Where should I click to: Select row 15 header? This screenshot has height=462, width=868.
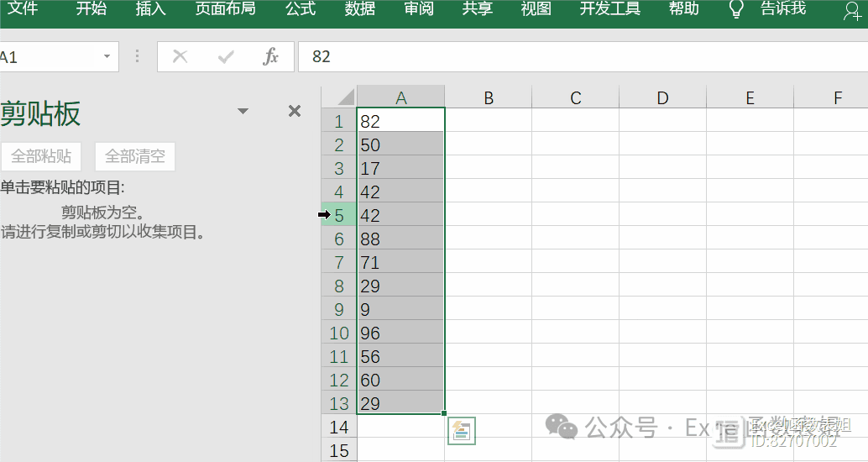click(339, 450)
